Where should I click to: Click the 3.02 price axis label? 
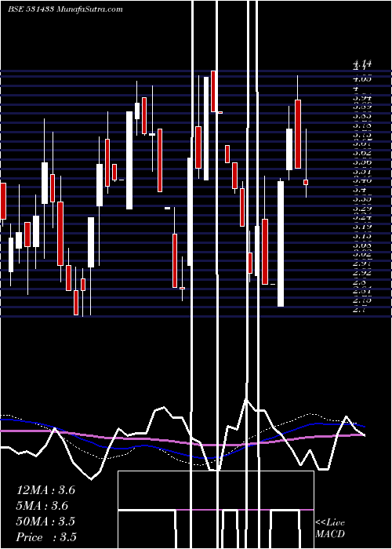362,254
